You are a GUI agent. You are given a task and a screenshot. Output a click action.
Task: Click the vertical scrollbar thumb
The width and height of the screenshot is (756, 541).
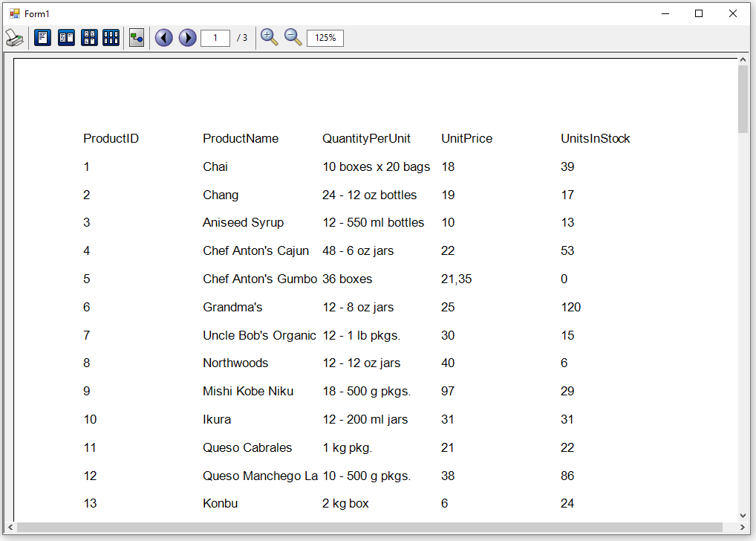click(x=743, y=99)
